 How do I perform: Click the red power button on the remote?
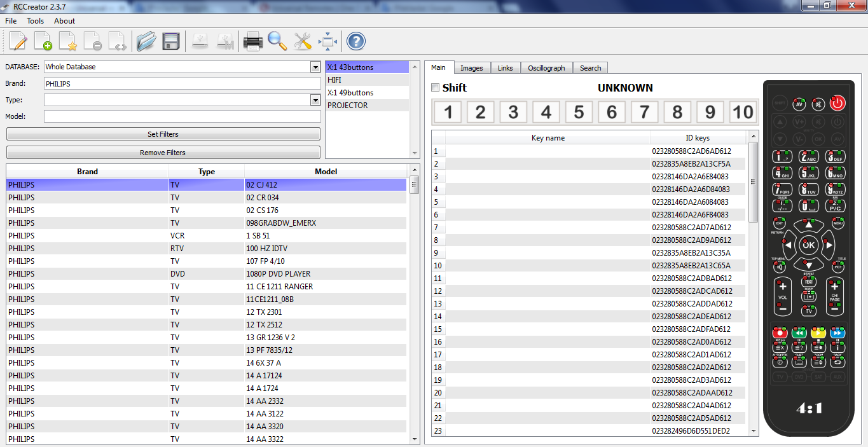[837, 102]
